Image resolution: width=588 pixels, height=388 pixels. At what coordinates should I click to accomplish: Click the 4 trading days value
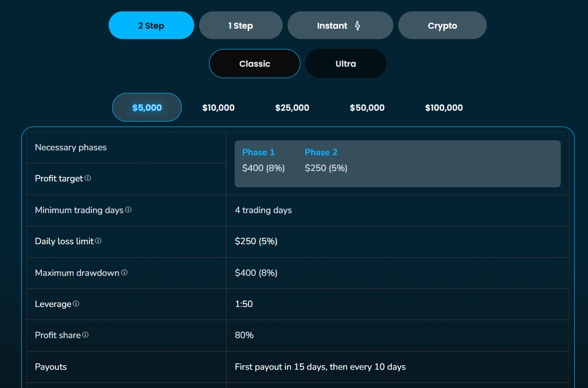pos(263,210)
